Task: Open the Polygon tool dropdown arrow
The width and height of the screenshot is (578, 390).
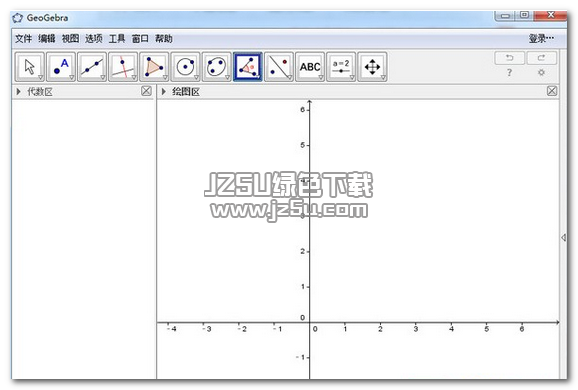Action: click(x=165, y=77)
